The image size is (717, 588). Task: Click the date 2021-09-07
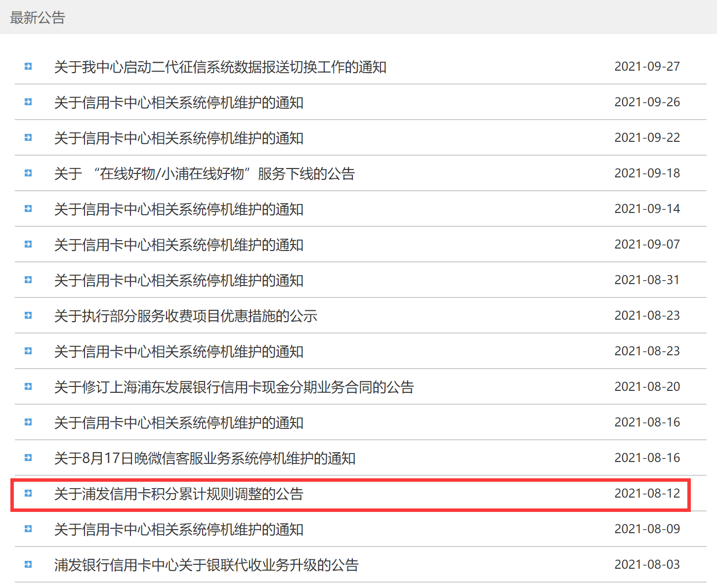(647, 244)
